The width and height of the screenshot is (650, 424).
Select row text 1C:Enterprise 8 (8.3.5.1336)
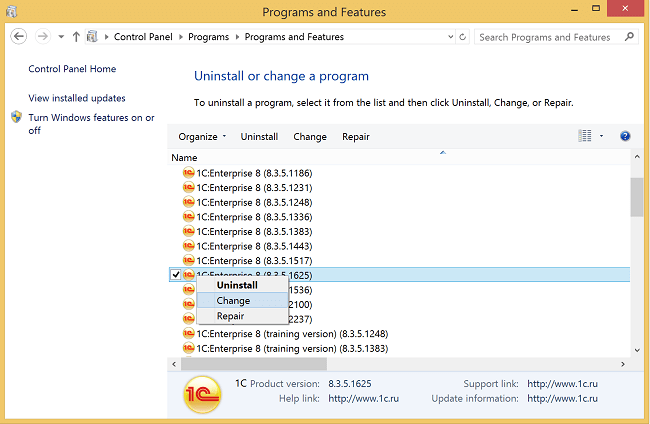254,217
